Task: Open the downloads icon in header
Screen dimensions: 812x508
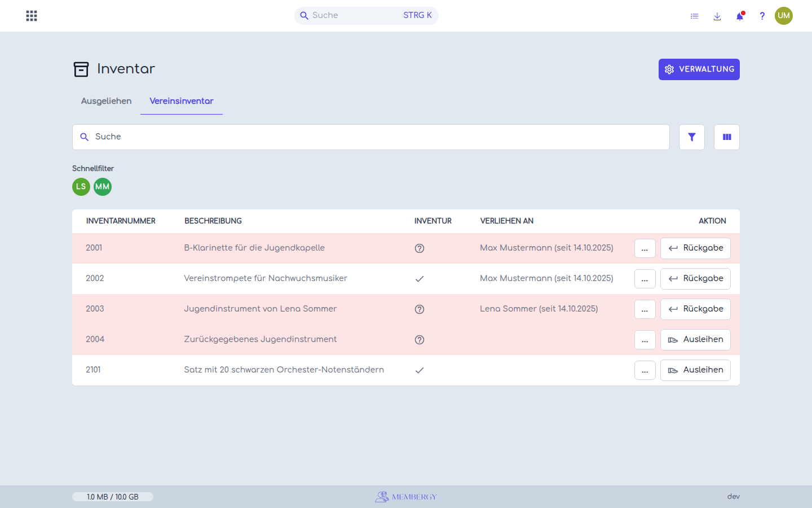Action: (717, 16)
